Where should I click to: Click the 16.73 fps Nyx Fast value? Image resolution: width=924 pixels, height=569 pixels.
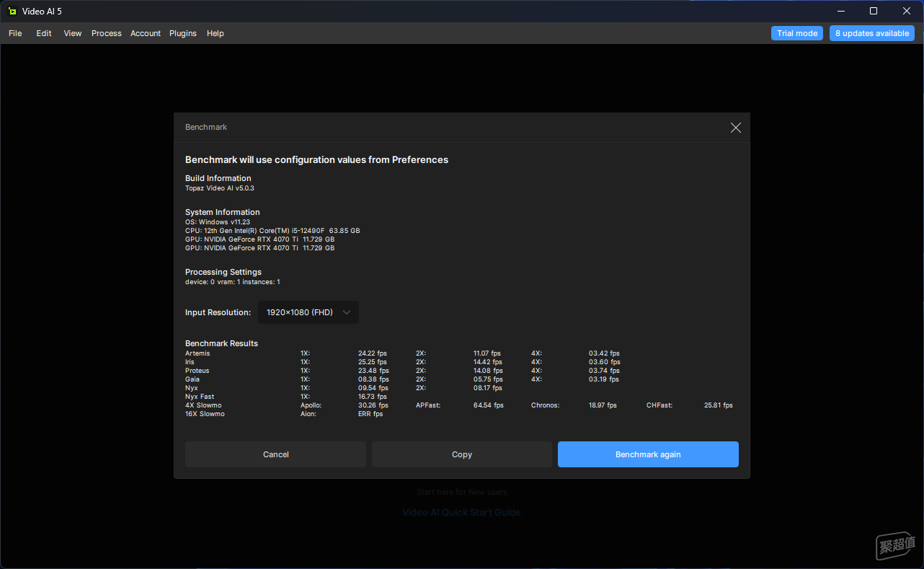(373, 397)
